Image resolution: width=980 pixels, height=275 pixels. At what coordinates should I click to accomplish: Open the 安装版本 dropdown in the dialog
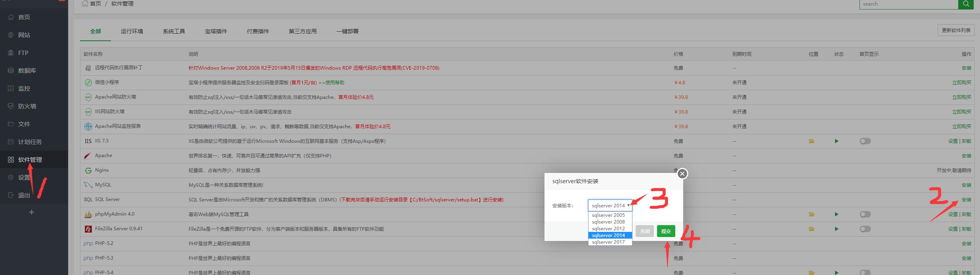(x=610, y=205)
